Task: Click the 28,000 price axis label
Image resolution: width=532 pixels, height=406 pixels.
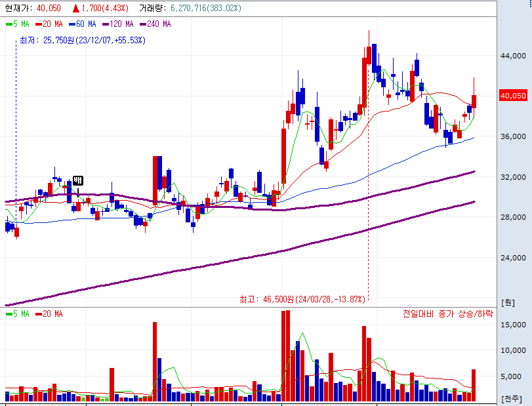Action: (x=513, y=217)
